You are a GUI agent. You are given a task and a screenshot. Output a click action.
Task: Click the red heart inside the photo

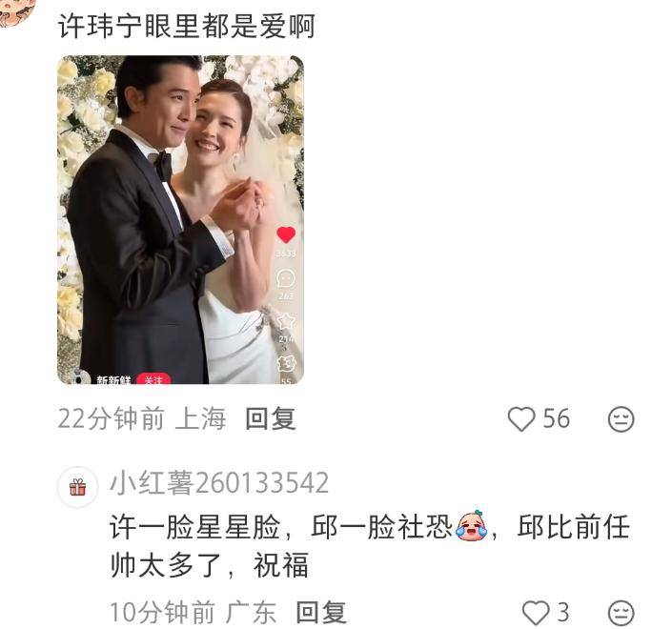tap(286, 234)
